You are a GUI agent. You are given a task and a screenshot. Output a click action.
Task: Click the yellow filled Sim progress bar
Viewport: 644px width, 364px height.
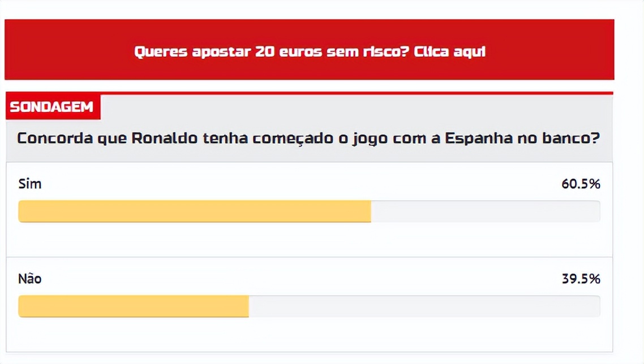point(194,211)
